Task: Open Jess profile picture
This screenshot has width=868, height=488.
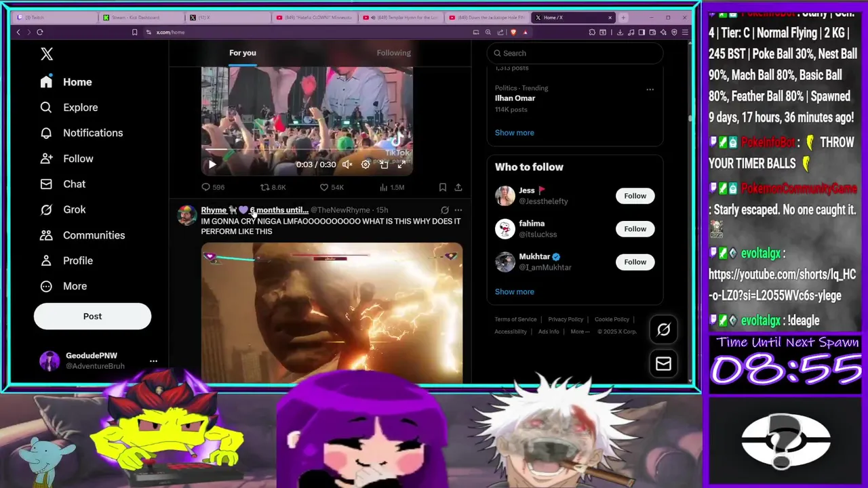Action: point(505,196)
